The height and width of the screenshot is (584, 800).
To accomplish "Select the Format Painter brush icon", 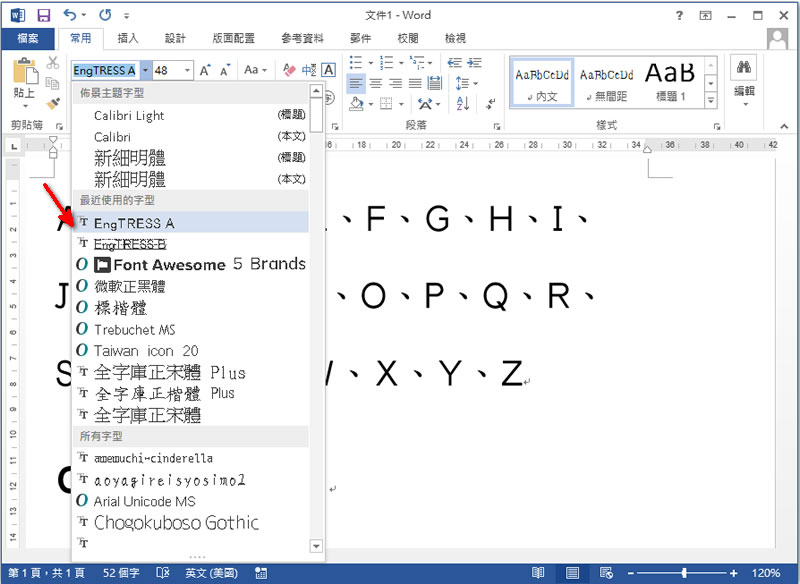I will click(x=53, y=103).
